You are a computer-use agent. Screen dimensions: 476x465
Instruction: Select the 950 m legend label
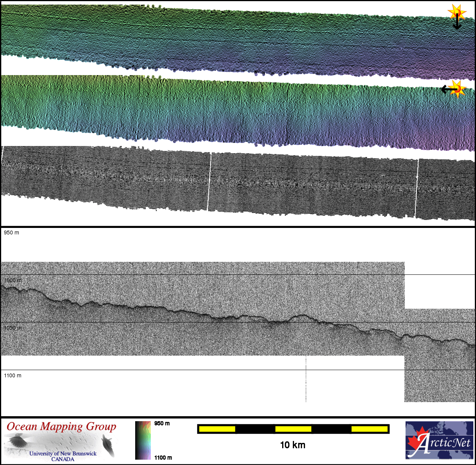tap(162, 423)
